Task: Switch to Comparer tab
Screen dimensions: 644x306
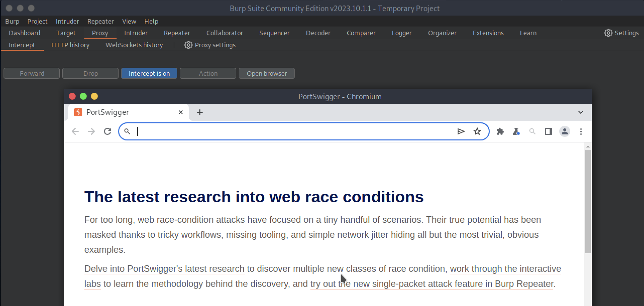Action: click(x=361, y=33)
